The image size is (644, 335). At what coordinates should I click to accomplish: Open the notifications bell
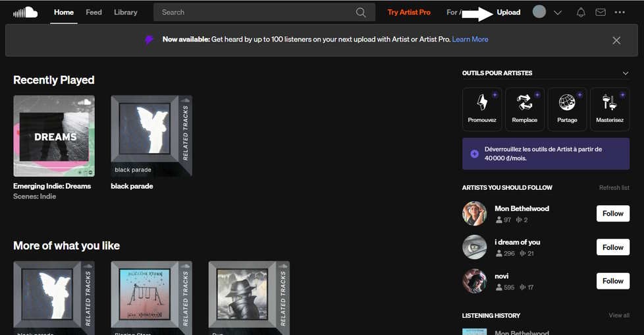point(581,13)
